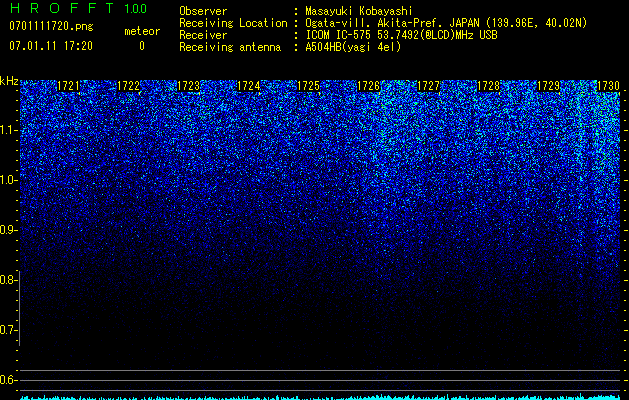Click the 0.7 kHz axis label
Screen dimensions: 629x400
tap(8, 330)
